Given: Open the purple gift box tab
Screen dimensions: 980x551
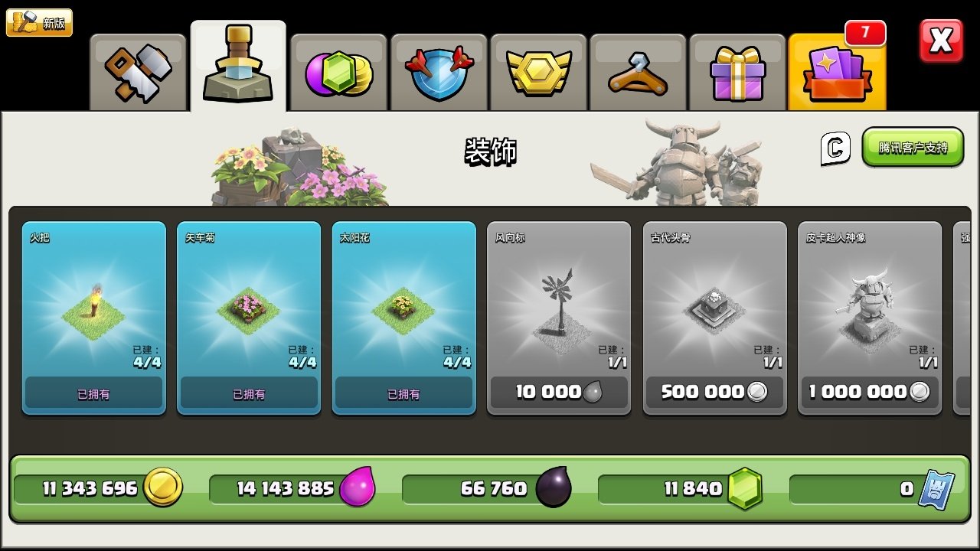Looking at the screenshot, I should coord(737,73).
